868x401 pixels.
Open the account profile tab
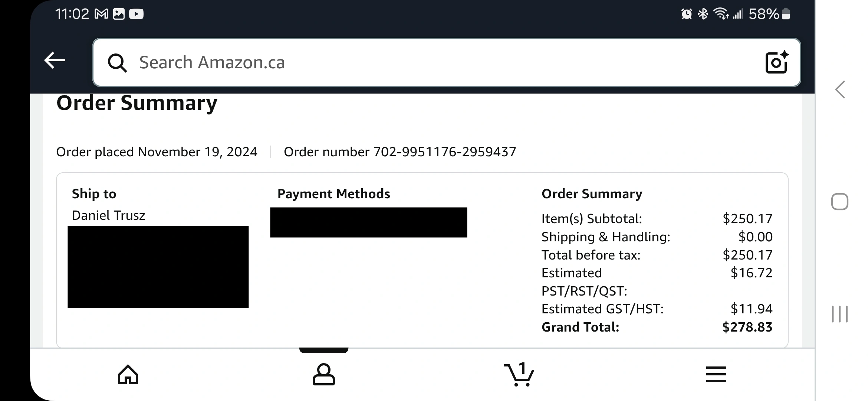(x=323, y=374)
